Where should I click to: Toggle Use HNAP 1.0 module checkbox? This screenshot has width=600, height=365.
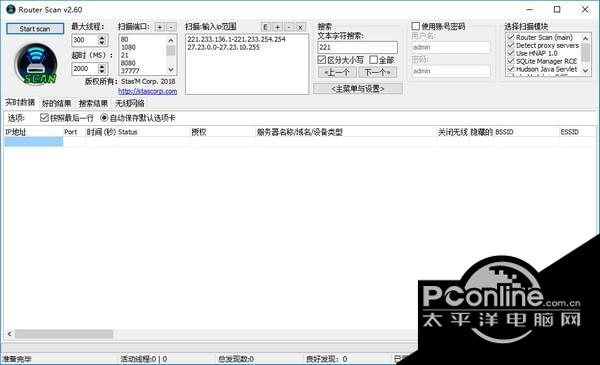pyautogui.click(x=510, y=53)
